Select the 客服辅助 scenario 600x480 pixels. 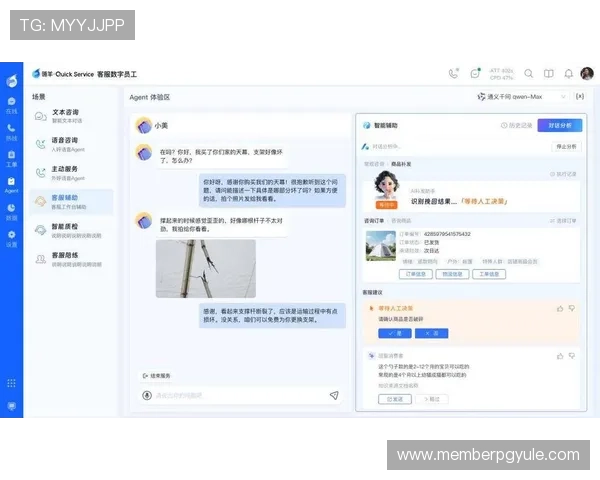pos(72,202)
